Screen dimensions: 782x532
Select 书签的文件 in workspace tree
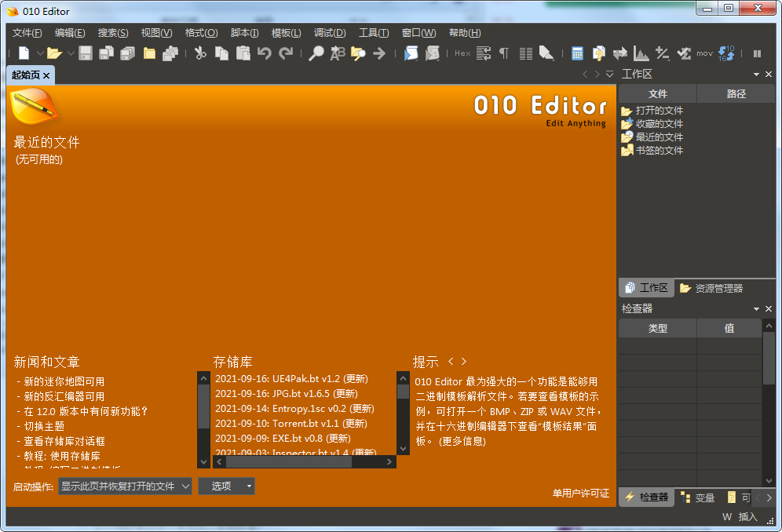coord(652,150)
